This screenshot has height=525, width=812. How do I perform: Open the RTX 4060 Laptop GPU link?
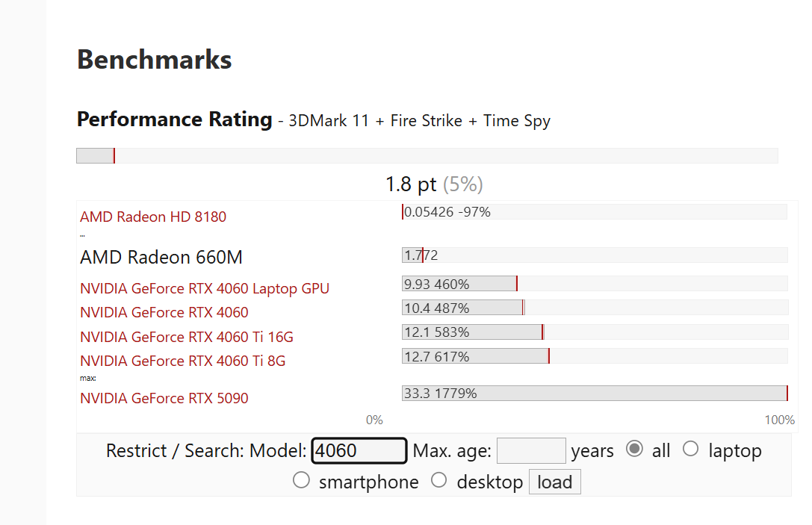tap(205, 288)
